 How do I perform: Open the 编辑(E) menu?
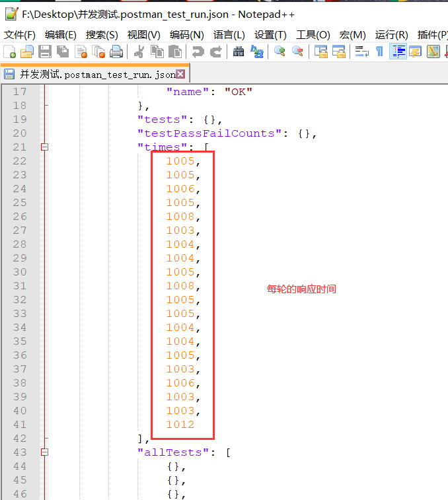click(x=61, y=35)
